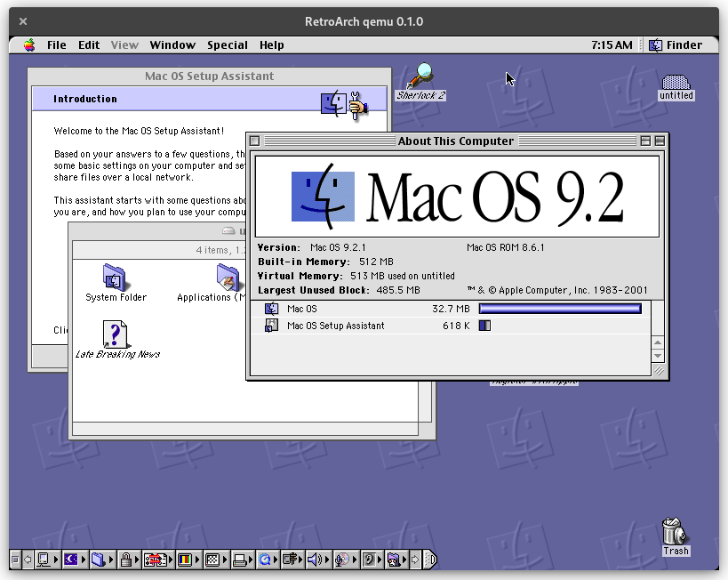
Task: Click the Control Strip scroll-right arrow
Action: (414, 560)
